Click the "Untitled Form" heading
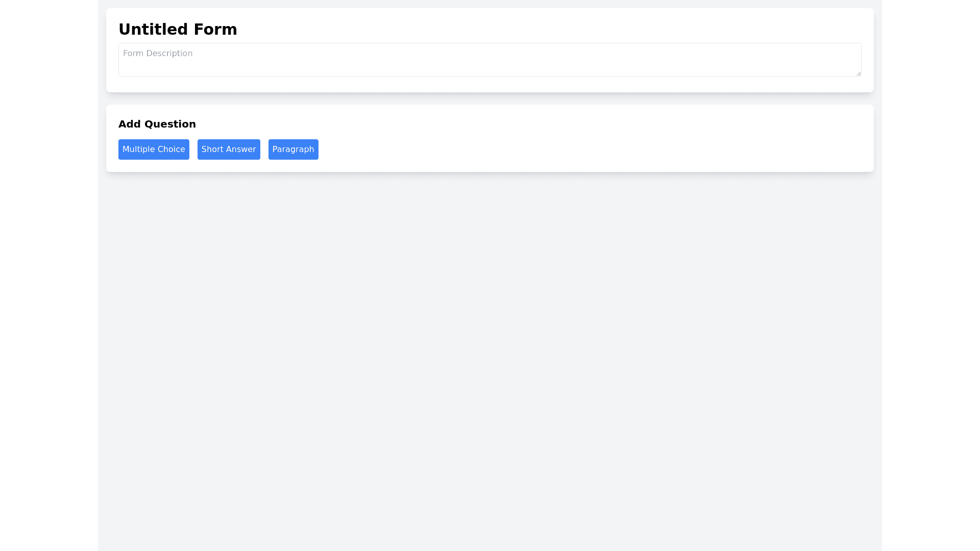This screenshot has height=551, width=980. (x=178, y=30)
